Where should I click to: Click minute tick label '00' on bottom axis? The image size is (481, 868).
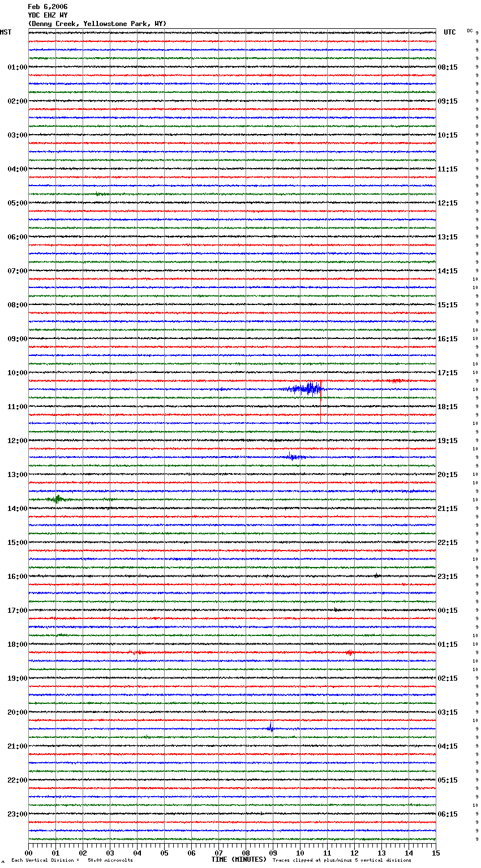pyautogui.click(x=28, y=853)
